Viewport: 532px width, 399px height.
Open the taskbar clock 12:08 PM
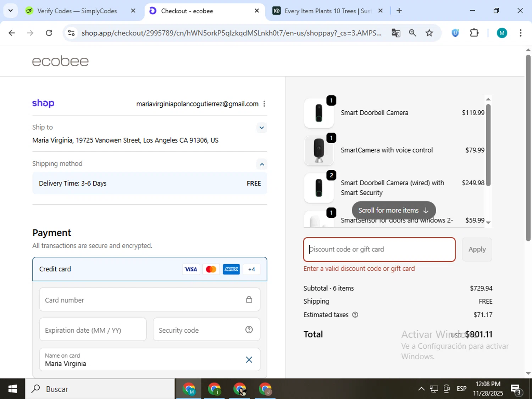(488, 389)
